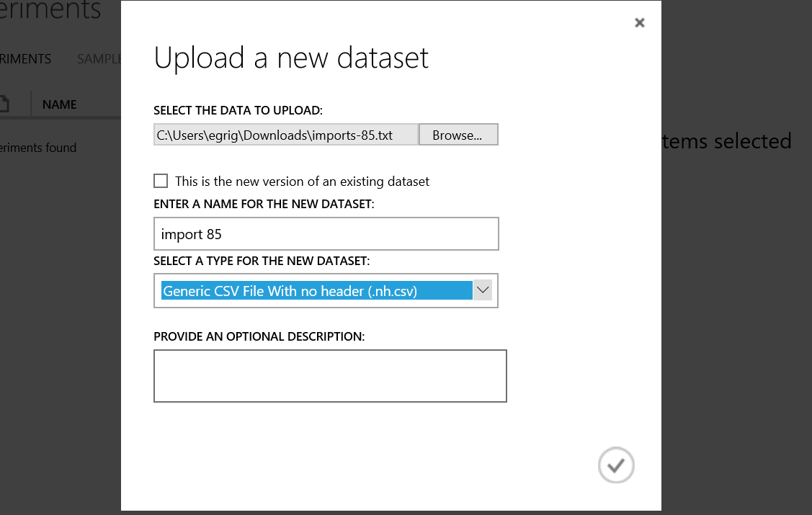This screenshot has height=515, width=812.
Task: Sort by the NAME column header
Action: (60, 104)
